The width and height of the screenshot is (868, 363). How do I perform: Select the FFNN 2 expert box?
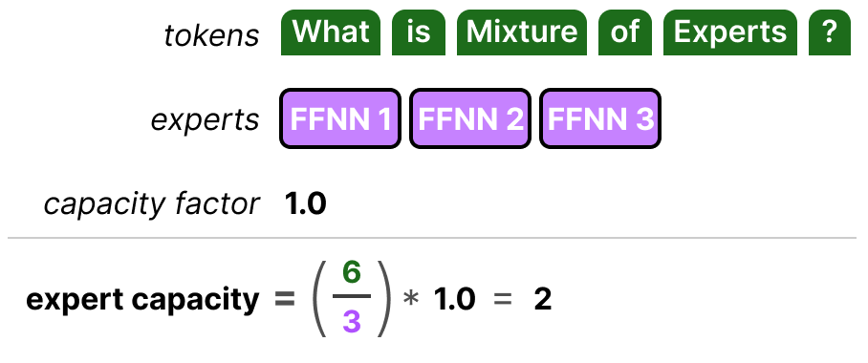[470, 118]
